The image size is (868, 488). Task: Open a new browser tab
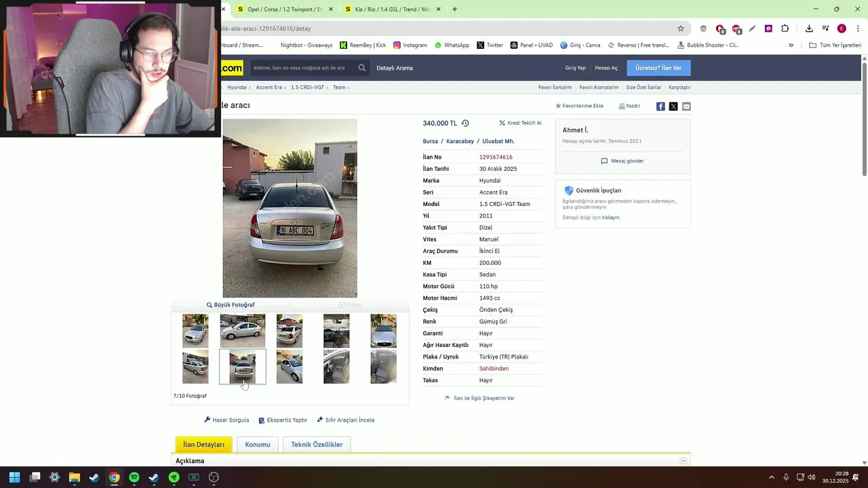tap(454, 9)
